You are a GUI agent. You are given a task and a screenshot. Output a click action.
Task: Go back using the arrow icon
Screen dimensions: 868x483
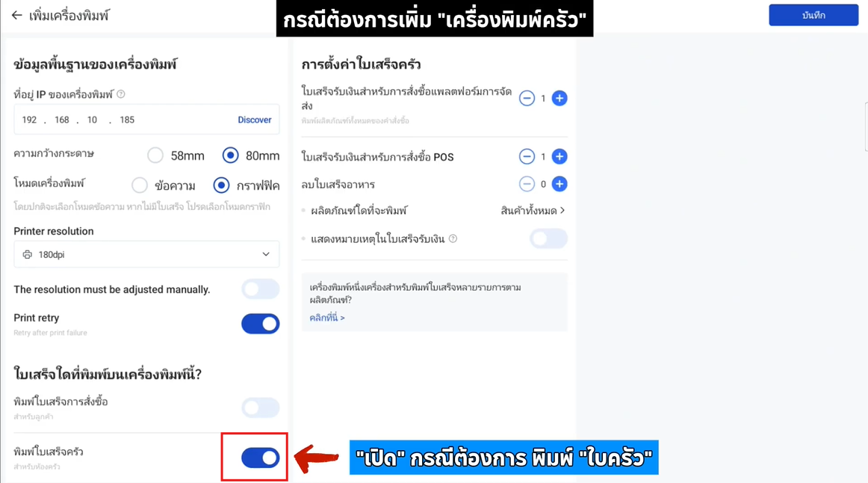point(16,16)
